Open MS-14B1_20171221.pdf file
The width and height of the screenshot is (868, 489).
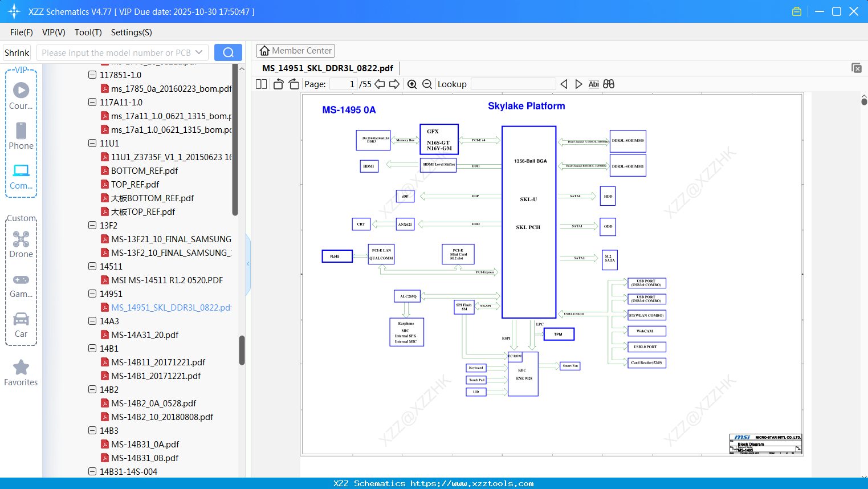tap(156, 376)
